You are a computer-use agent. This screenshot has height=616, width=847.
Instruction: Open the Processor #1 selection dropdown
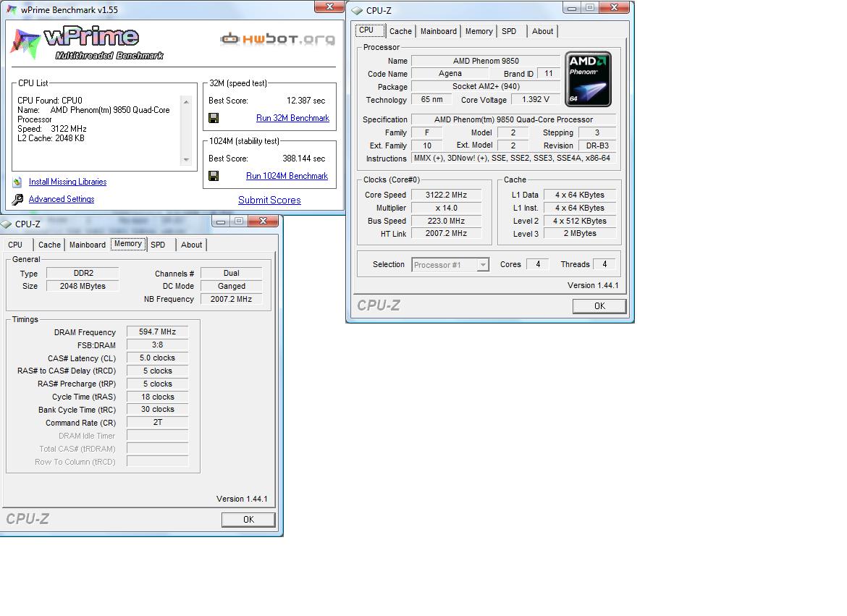tap(450, 265)
